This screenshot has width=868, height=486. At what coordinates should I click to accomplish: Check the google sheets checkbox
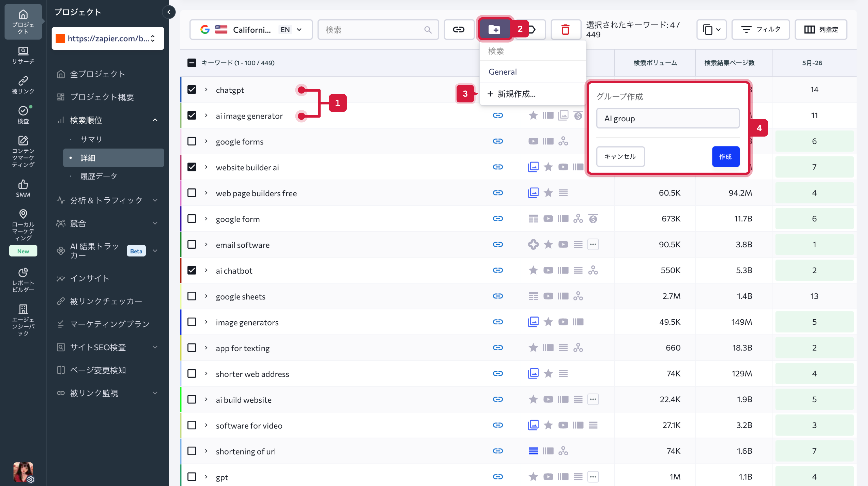[192, 296]
